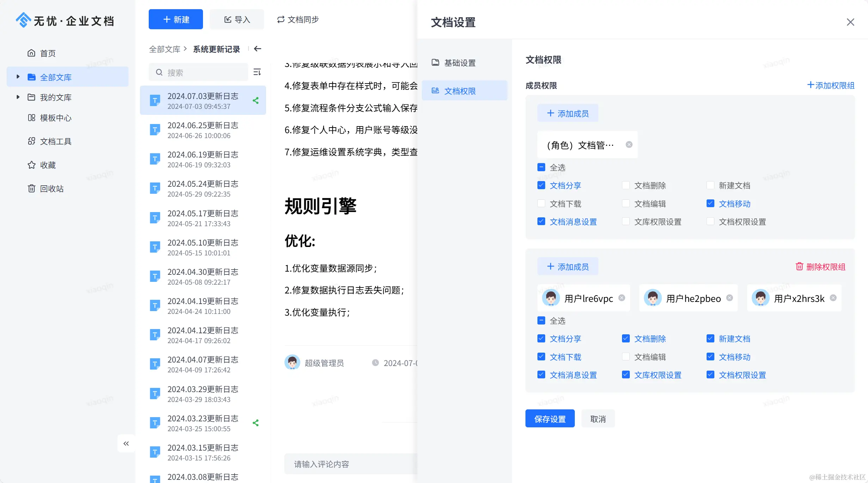Click the 搜索 input field

click(x=203, y=73)
